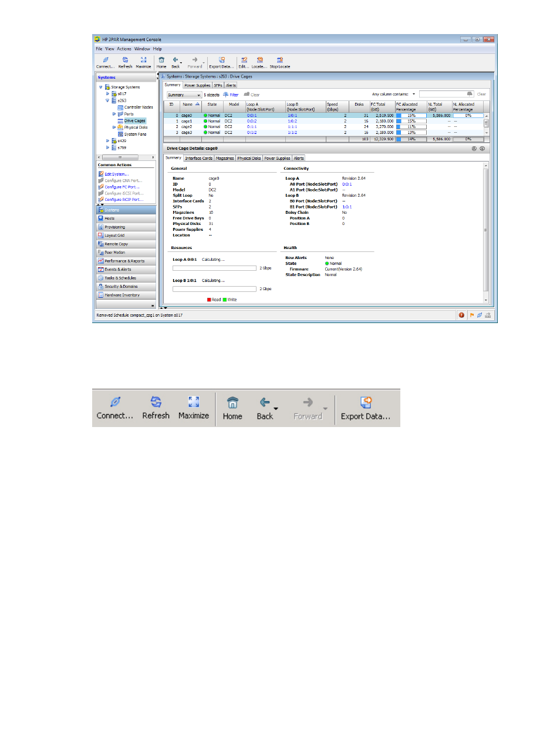This screenshot has height=746, width=560.
Task: Click the alert status icon in status bar
Action: tap(461, 315)
